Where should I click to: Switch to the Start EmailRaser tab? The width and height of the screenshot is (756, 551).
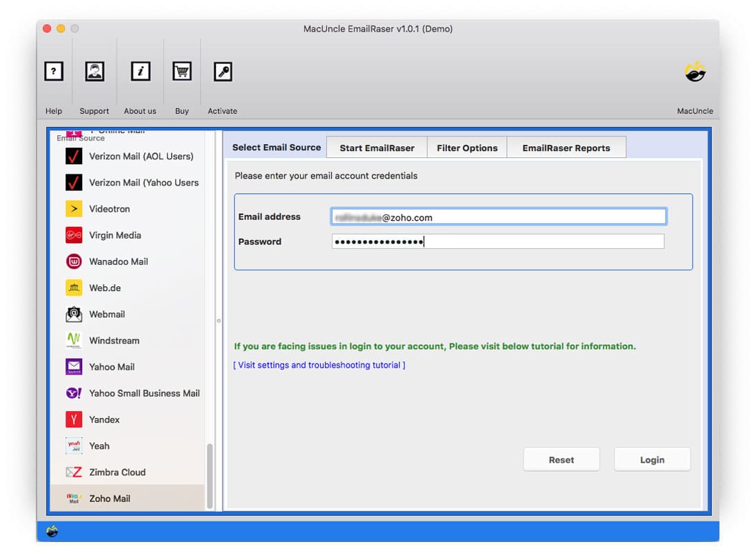(376, 147)
